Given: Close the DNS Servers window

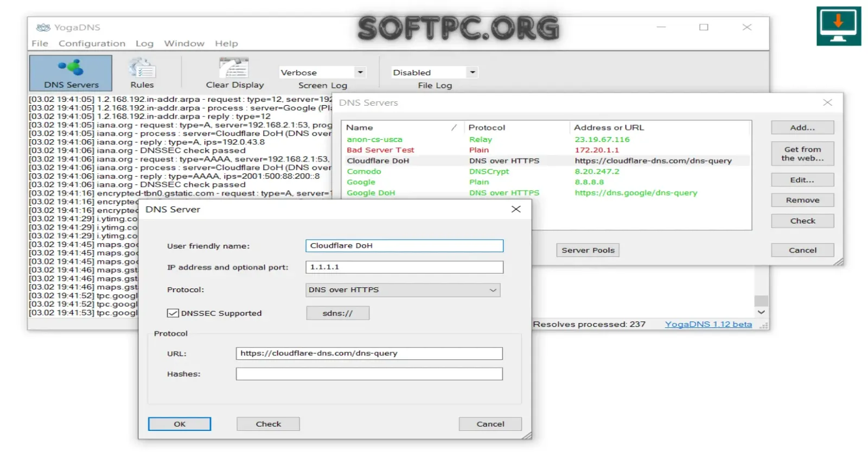Looking at the screenshot, I should pos(827,102).
